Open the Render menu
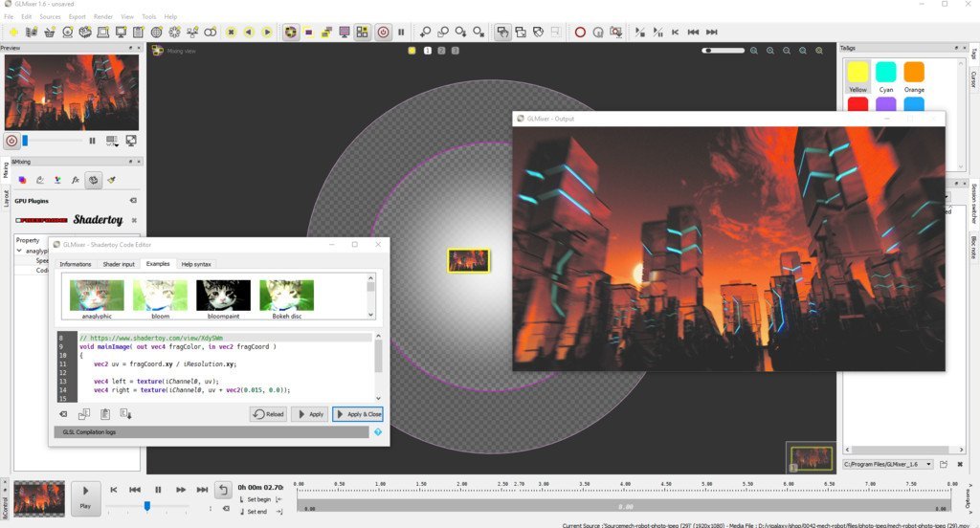Screen dimensions: 980x528 point(103,17)
